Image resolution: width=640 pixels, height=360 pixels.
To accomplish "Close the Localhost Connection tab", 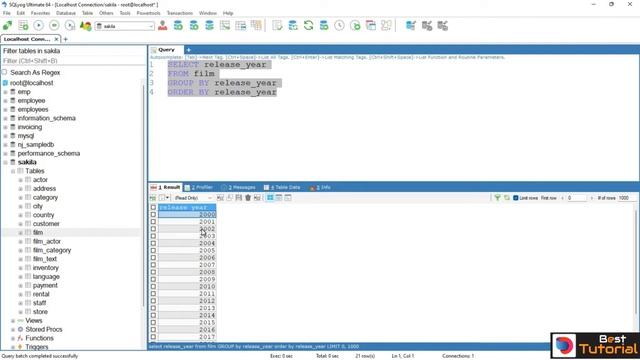I will (56, 39).
